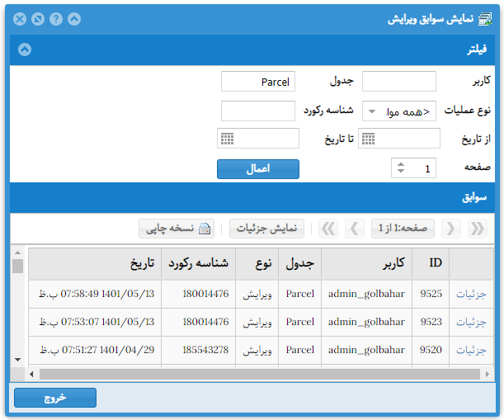Click the help question mark icon in title bar
Viewport: 504px width, 420px height.
[x=56, y=19]
